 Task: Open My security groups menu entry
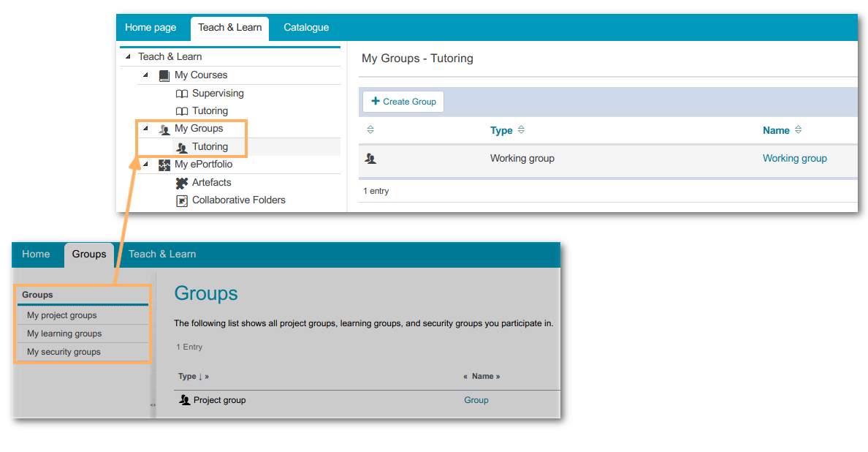click(x=64, y=352)
